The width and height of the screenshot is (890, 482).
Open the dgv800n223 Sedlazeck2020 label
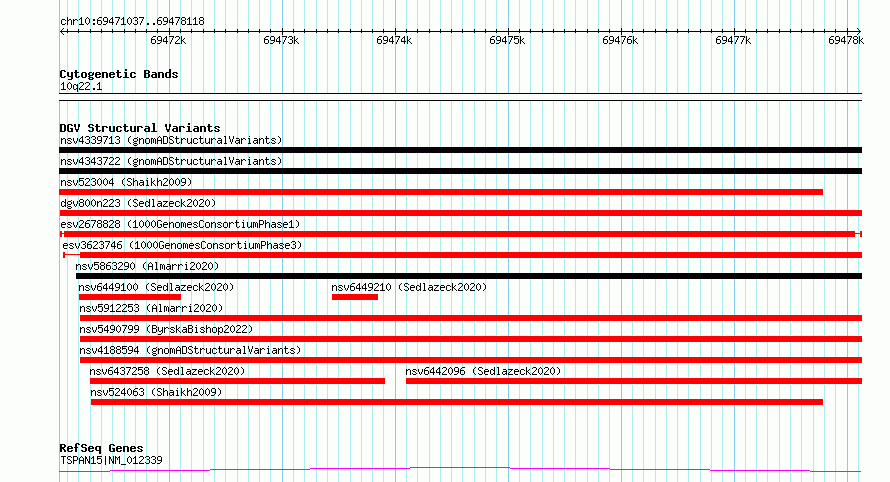(x=138, y=203)
